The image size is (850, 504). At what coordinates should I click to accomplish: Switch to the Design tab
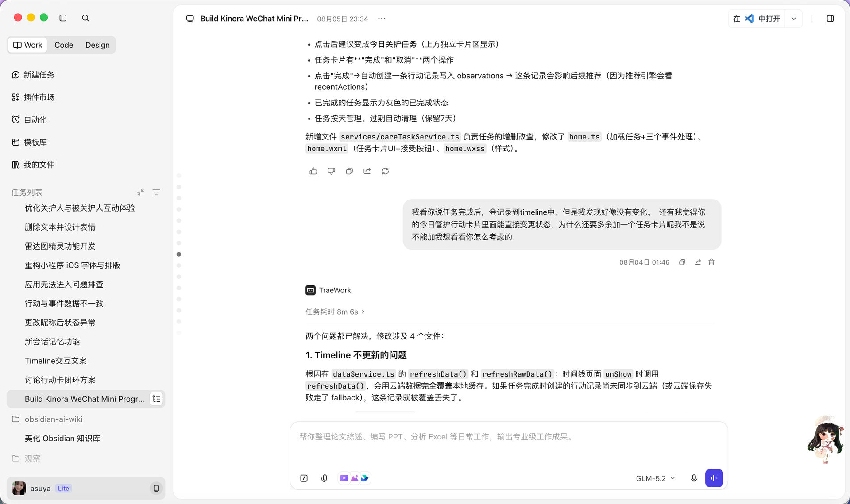click(97, 45)
